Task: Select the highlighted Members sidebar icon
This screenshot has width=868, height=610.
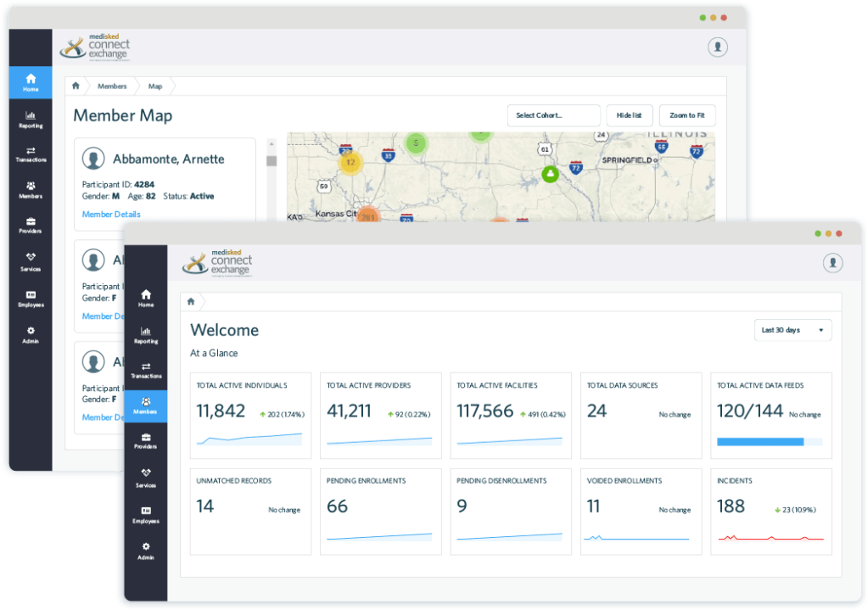Action: pyautogui.click(x=145, y=406)
